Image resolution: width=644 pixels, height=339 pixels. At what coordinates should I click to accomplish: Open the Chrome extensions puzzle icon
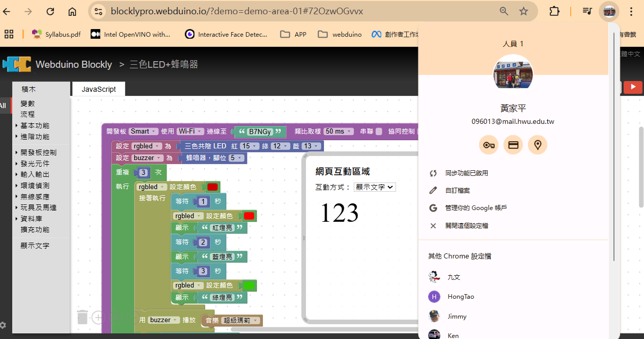pyautogui.click(x=554, y=11)
